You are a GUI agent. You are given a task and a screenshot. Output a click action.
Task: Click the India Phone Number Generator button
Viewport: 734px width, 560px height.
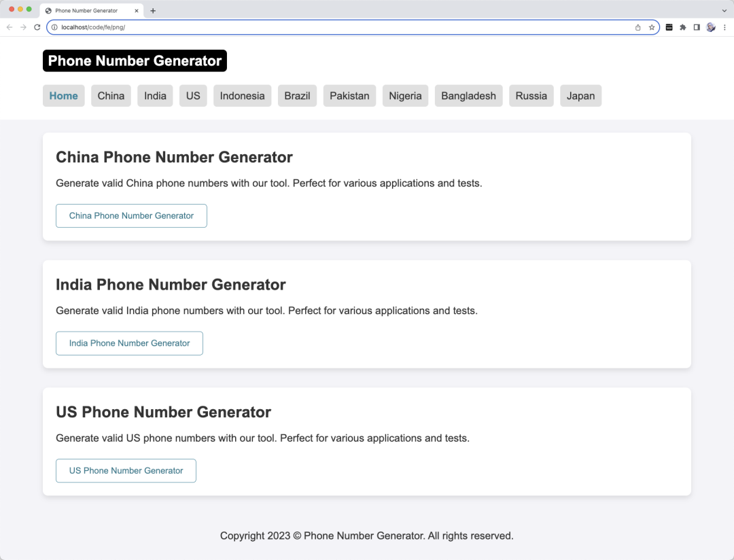(129, 343)
